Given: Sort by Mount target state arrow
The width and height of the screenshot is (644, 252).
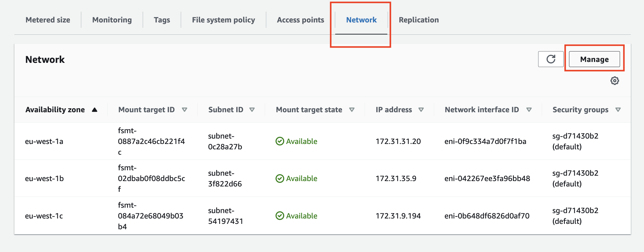Looking at the screenshot, I should pyautogui.click(x=352, y=110).
